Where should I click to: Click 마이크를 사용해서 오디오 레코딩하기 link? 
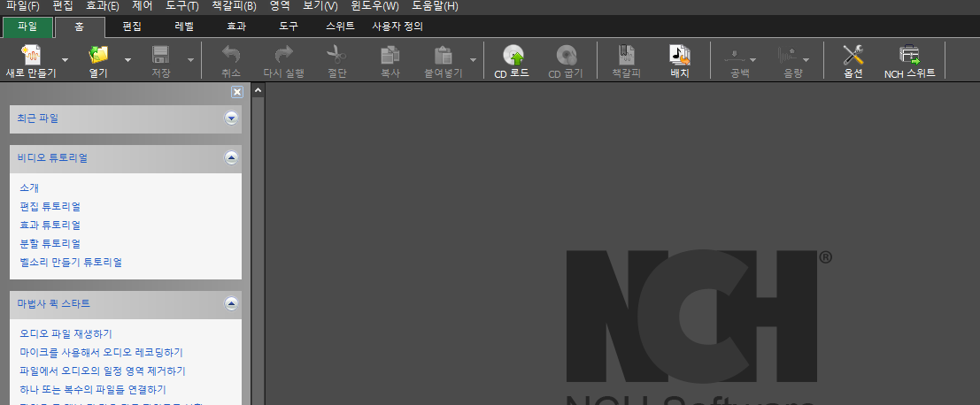pyautogui.click(x=101, y=353)
